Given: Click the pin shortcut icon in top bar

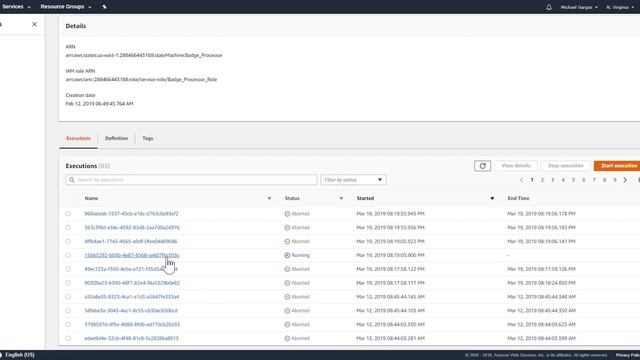Looking at the screenshot, I should pyautogui.click(x=104, y=7).
